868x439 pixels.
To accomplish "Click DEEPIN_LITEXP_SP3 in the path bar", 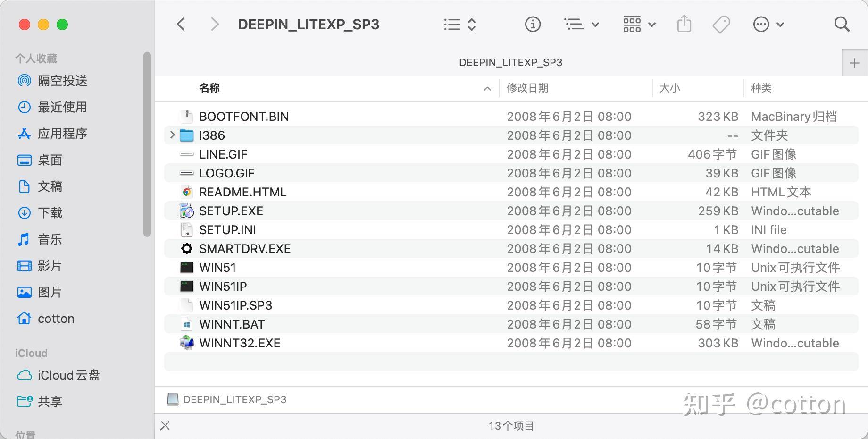I will point(227,399).
